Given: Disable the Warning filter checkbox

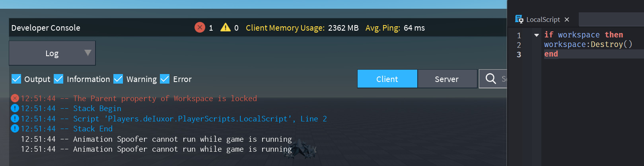Looking at the screenshot, I should point(118,79).
